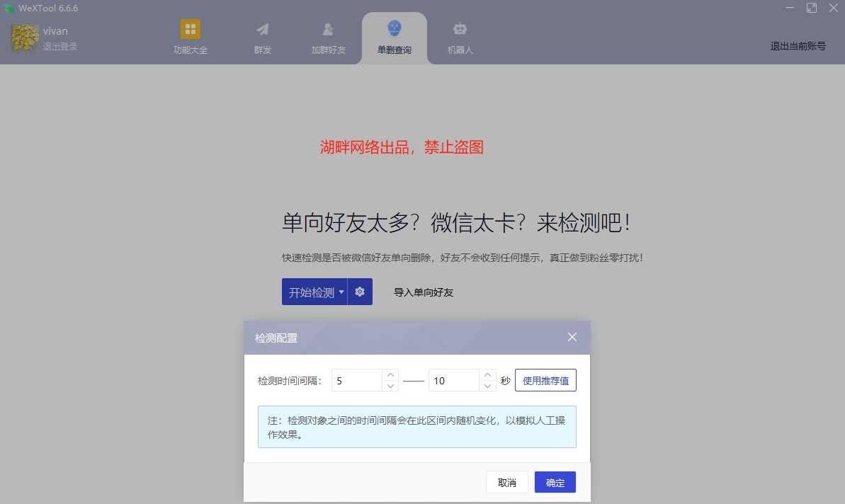Click the 使用推荐值 button
The width and height of the screenshot is (845, 504).
(x=545, y=380)
